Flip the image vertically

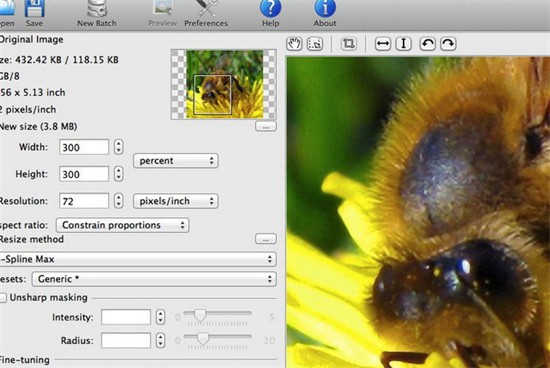coord(403,44)
